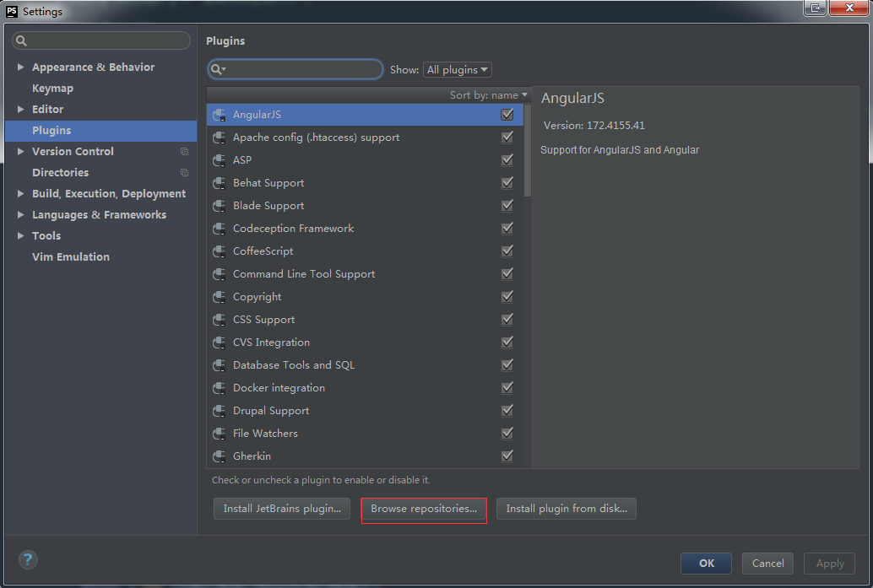
Task: Click the CVS Integration plugin icon
Action: coord(220,343)
